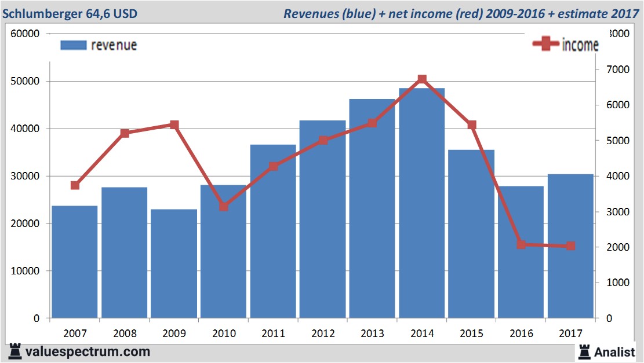
Task: Click the red income legend marker
Action: click(546, 43)
